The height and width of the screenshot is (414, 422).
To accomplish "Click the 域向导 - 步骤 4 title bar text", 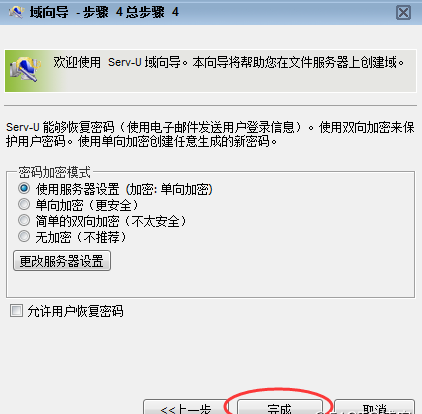I will (x=104, y=12).
